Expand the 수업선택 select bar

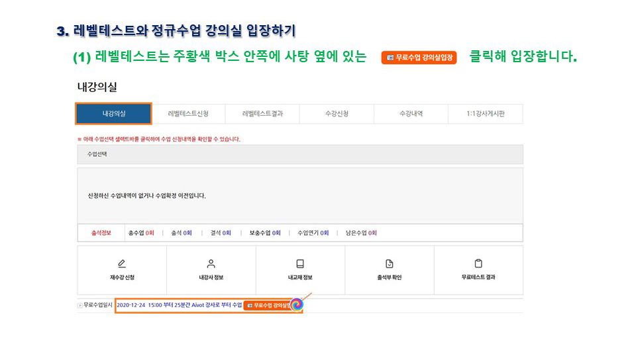[x=299, y=154]
